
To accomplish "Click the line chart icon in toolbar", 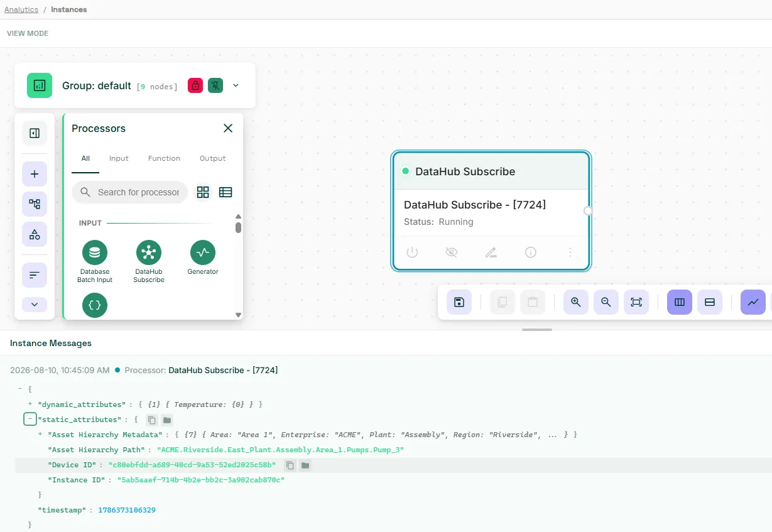I will click(x=753, y=302).
